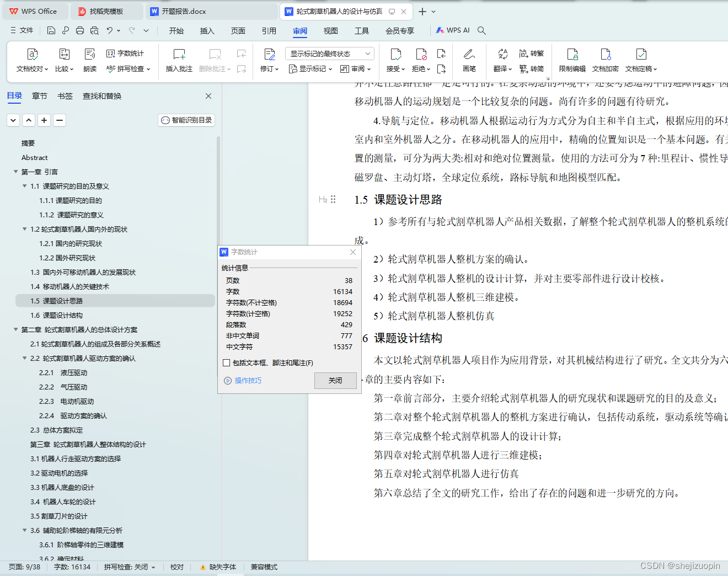
Task: Open 拼写检查 spell check tool
Action: point(128,69)
